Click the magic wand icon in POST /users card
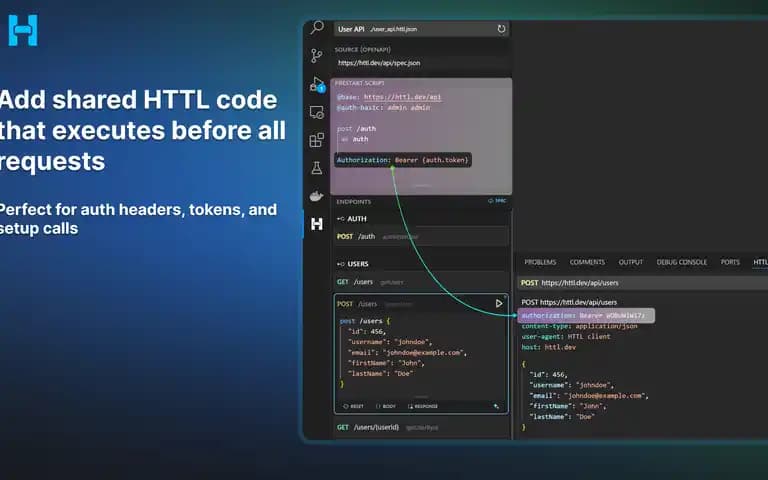This screenshot has width=768, height=480. click(496, 406)
